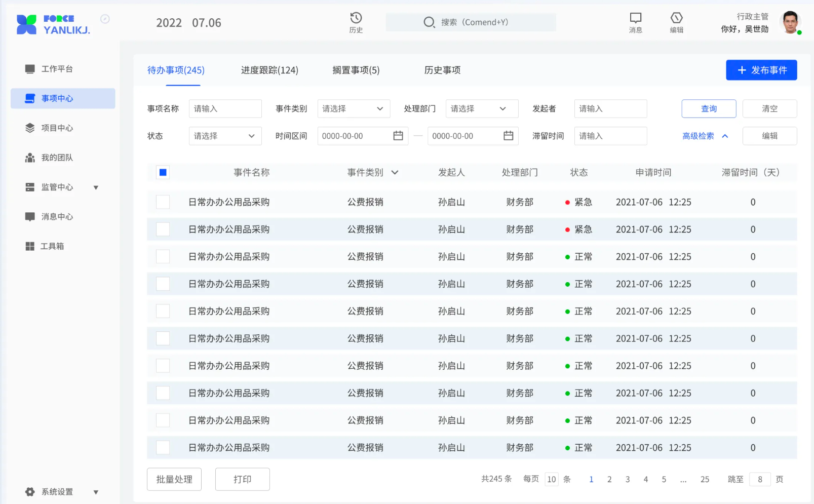Click the end date calendar icon
This screenshot has height=504, width=814.
509,136
